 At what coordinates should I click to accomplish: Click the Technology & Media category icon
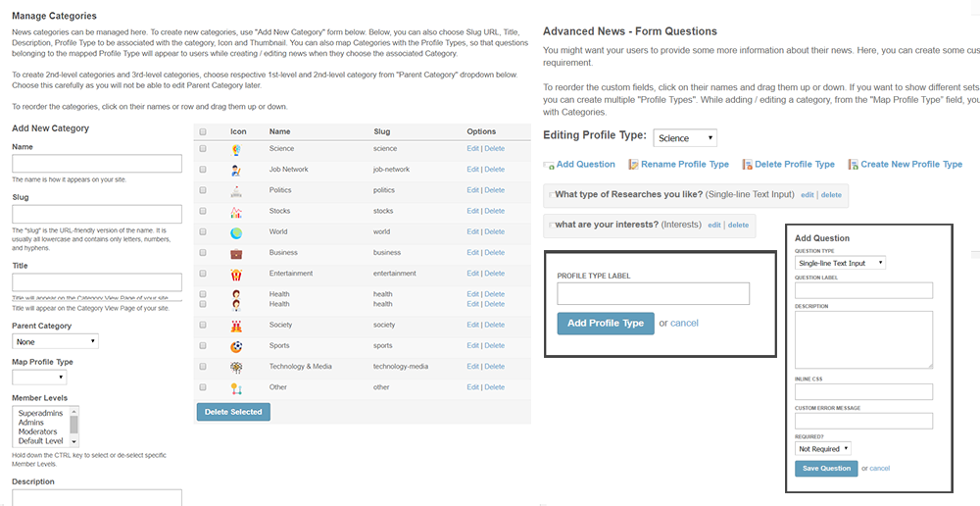click(236, 367)
